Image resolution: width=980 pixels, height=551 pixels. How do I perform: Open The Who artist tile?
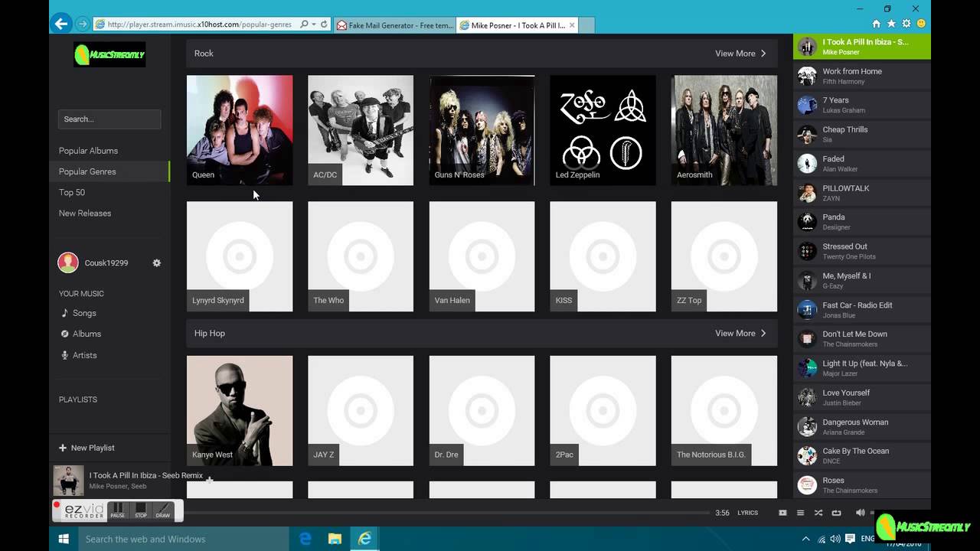point(361,256)
